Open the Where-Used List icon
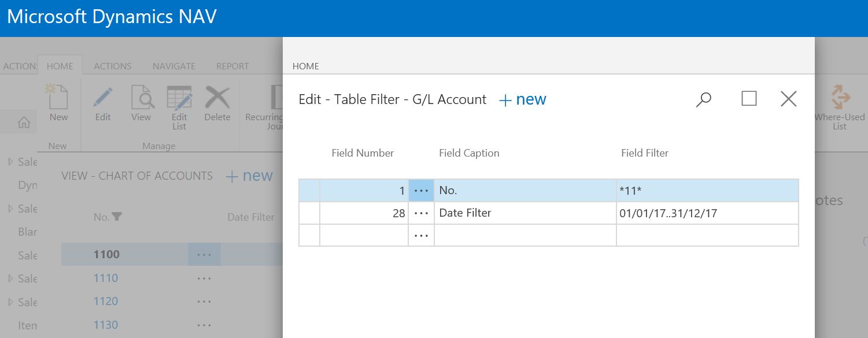Screen dimensions: 868x338 tap(840, 97)
